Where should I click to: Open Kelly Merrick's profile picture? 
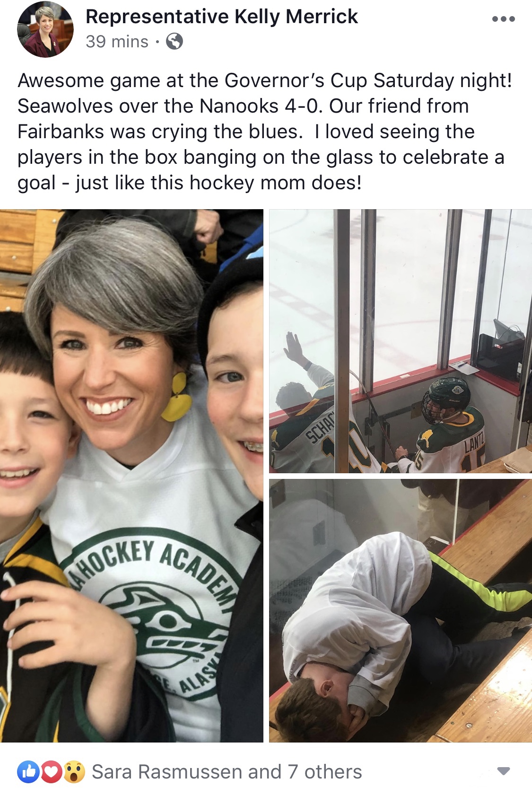pyautogui.click(x=45, y=29)
